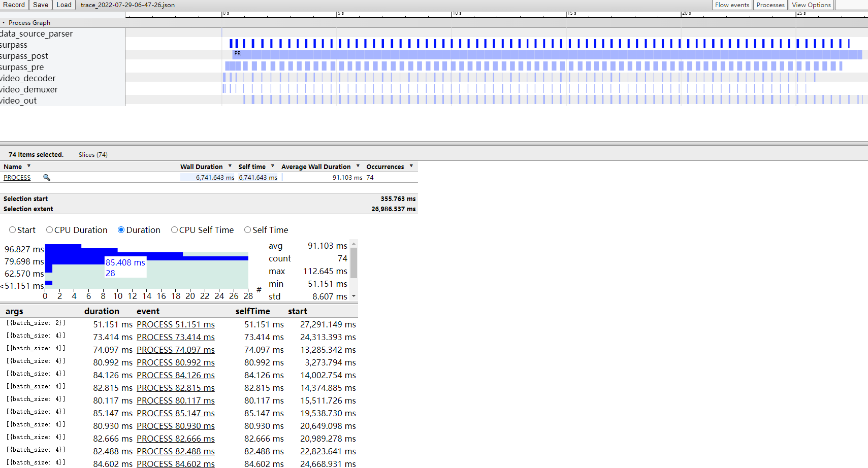Image resolution: width=868 pixels, height=468 pixels.
Task: Click the stats scrollbar down arrow
Action: pos(354,296)
